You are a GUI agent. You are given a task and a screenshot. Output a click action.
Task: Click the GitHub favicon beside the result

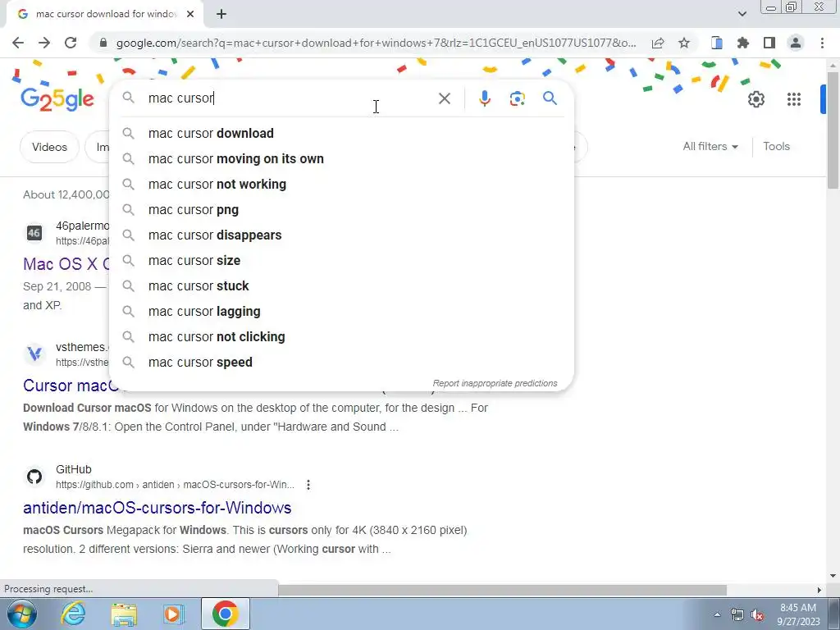(34, 477)
